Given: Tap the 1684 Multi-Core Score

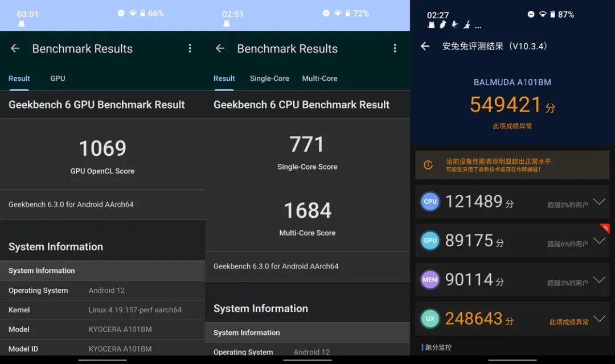Looking at the screenshot, I should pos(307,210).
